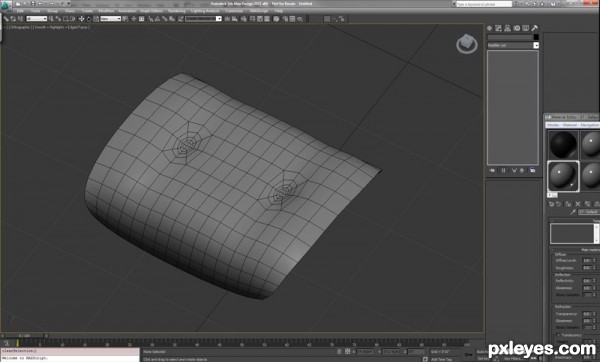This screenshot has height=362, width=600.
Task: Choose the Select and Scale tool
Action: pyautogui.click(x=96, y=19)
